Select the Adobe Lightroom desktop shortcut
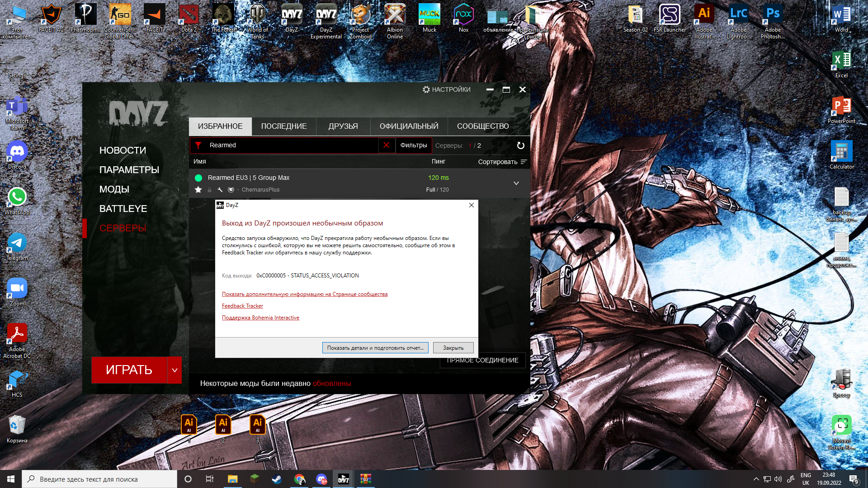Screen dimensions: 868x488 tap(738, 21)
